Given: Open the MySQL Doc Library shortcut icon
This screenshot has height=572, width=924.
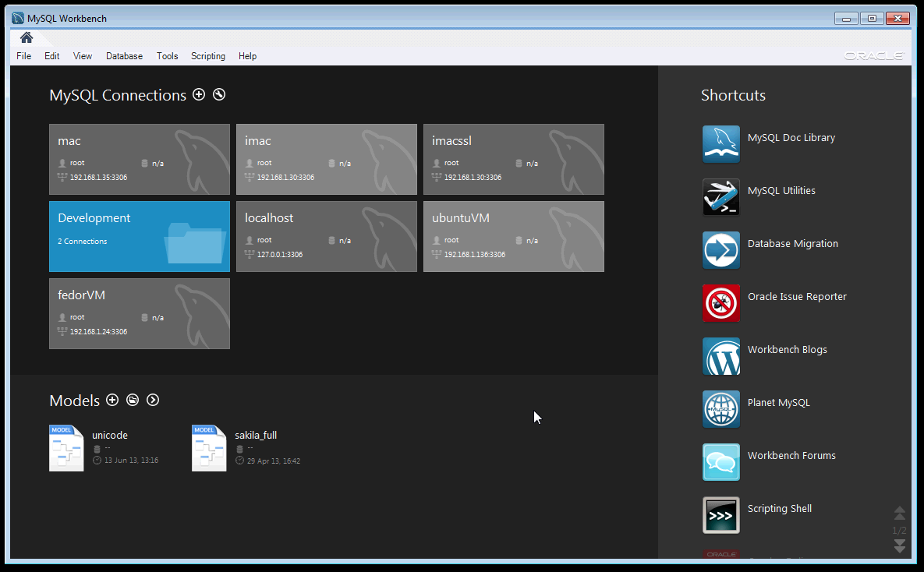Looking at the screenshot, I should pyautogui.click(x=720, y=144).
